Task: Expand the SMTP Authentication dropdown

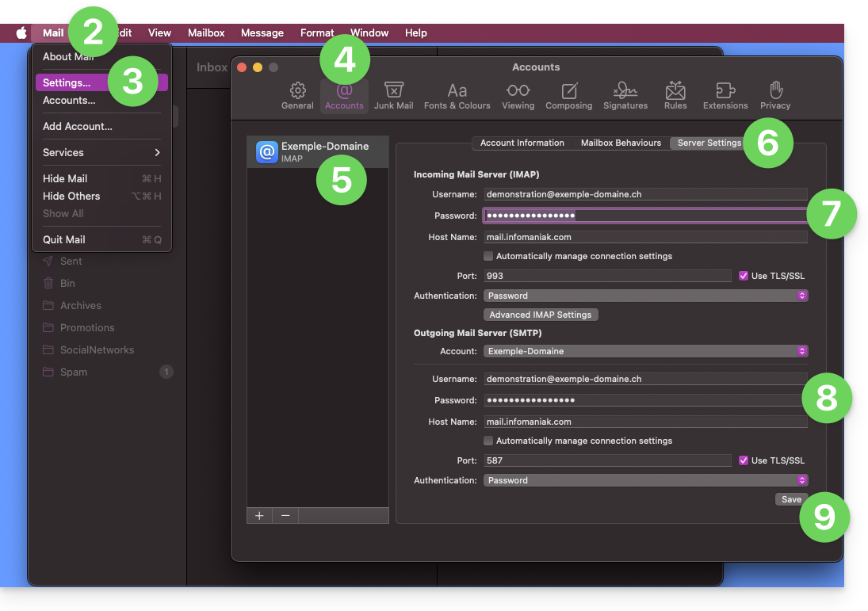Action: (x=645, y=480)
